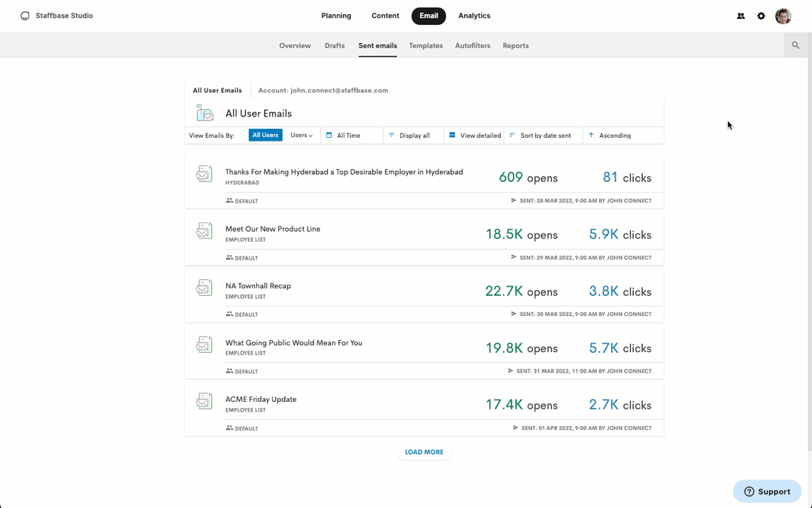Image resolution: width=812 pixels, height=508 pixels.
Task: Click the email icon for ACME Friday Update
Action: 205,401
